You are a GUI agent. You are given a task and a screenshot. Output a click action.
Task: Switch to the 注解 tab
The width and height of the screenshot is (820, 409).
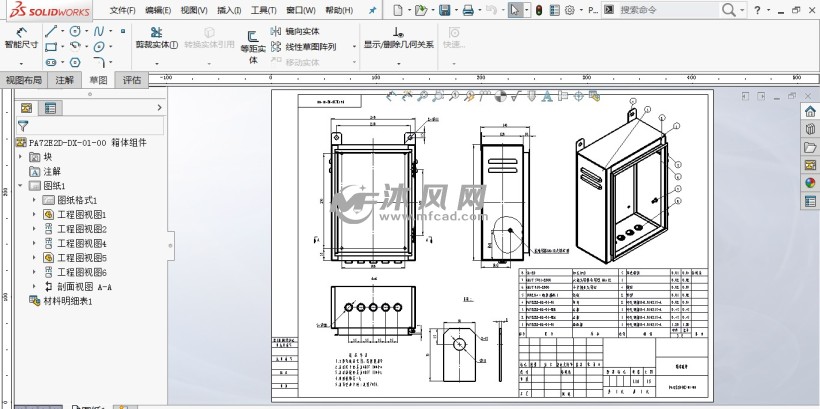tap(64, 80)
